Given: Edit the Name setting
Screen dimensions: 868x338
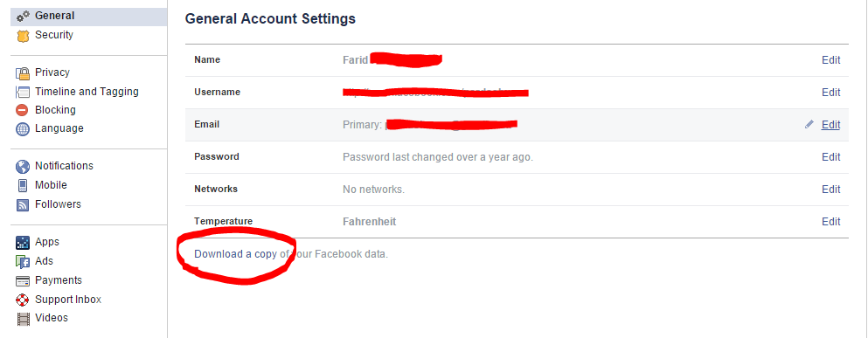Looking at the screenshot, I should click(x=831, y=60).
